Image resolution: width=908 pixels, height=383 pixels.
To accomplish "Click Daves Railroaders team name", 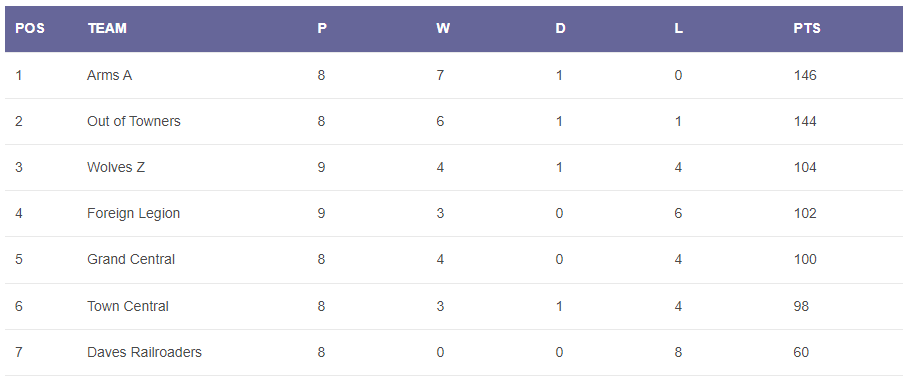I will point(144,352).
